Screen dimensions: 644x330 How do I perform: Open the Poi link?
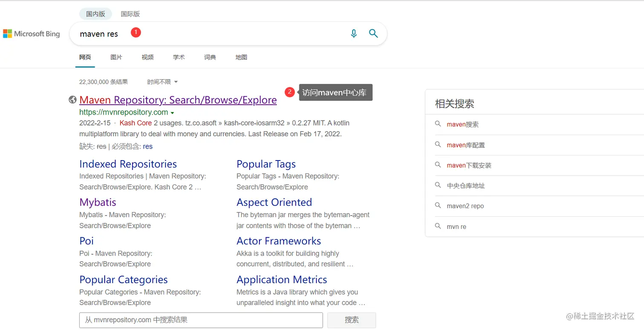point(86,241)
